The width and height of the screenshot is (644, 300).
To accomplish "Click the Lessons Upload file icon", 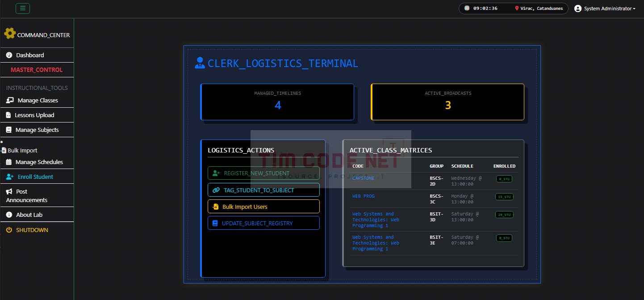I will click(8, 115).
